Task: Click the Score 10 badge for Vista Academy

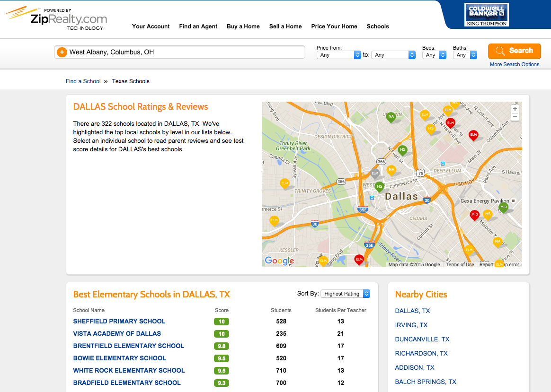Action: pos(222,334)
